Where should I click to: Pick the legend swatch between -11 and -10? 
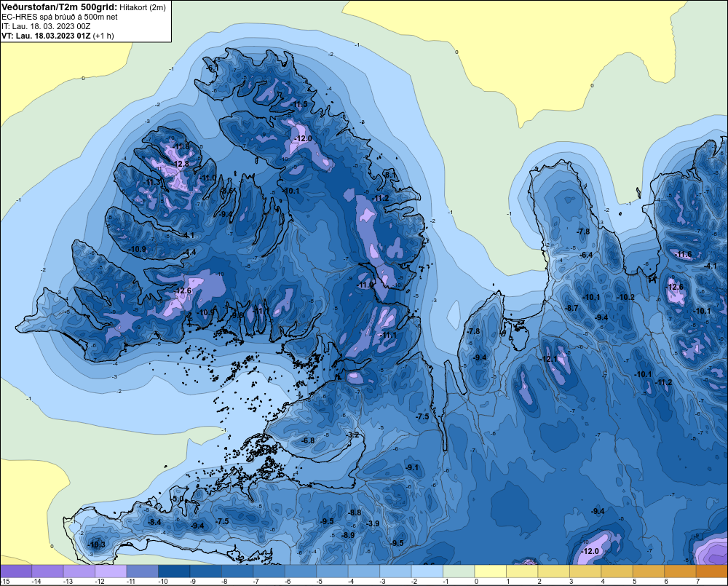[143, 571]
